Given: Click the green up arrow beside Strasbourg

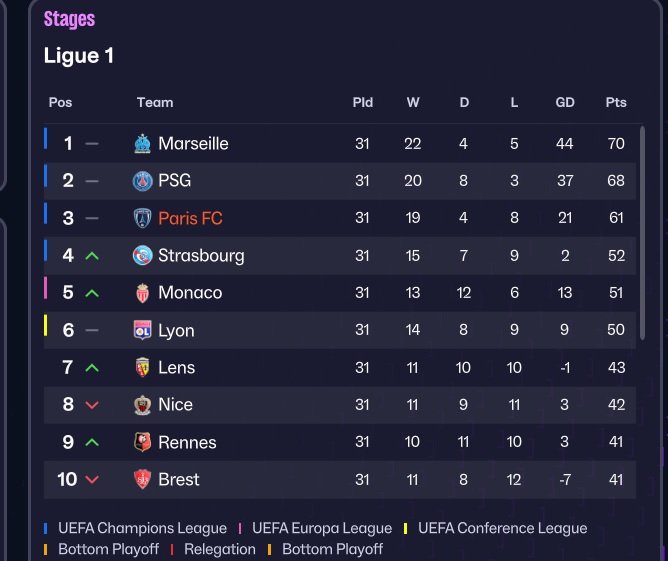Looking at the screenshot, I should point(92,256).
